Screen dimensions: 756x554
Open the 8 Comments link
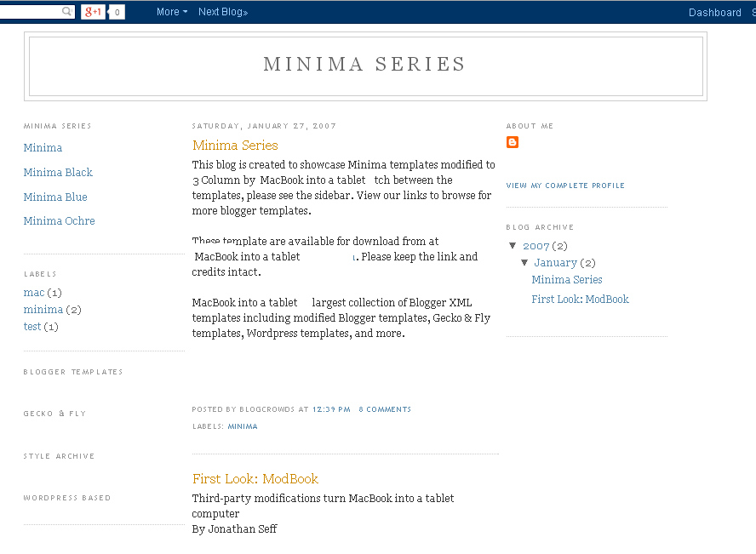click(385, 409)
